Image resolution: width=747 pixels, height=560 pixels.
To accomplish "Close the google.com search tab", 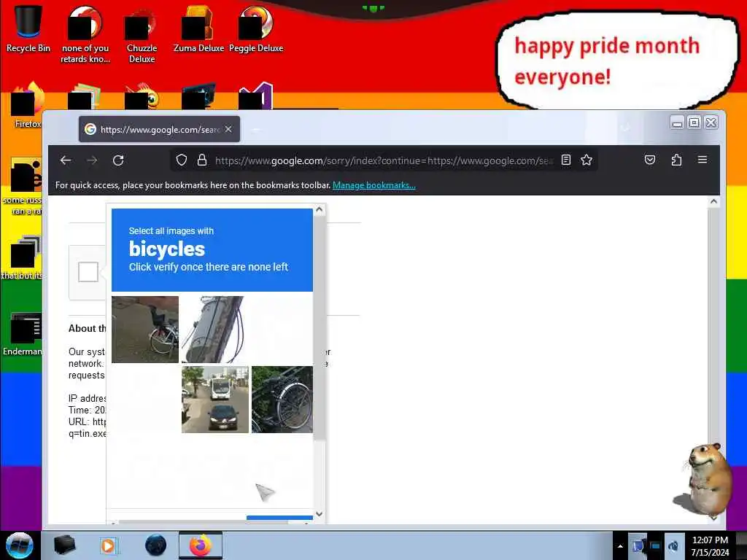I will coord(228,129).
